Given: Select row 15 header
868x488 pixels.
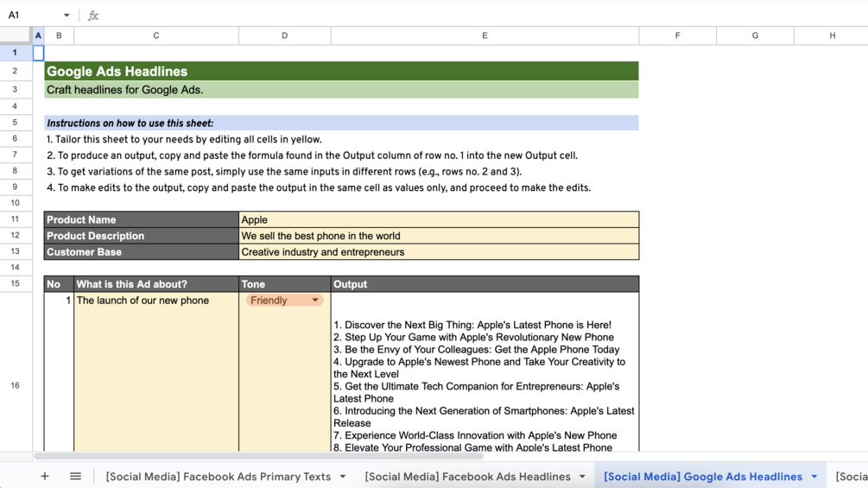Looking at the screenshot, I should coord(16,283).
